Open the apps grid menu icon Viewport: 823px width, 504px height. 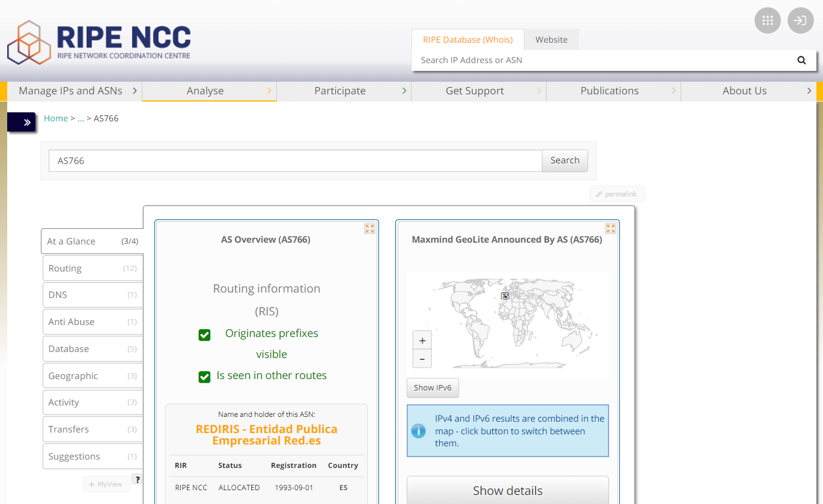click(767, 20)
